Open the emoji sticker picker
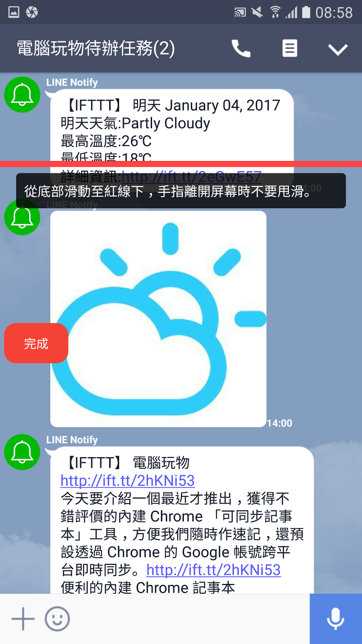362x644 pixels. tap(57, 619)
